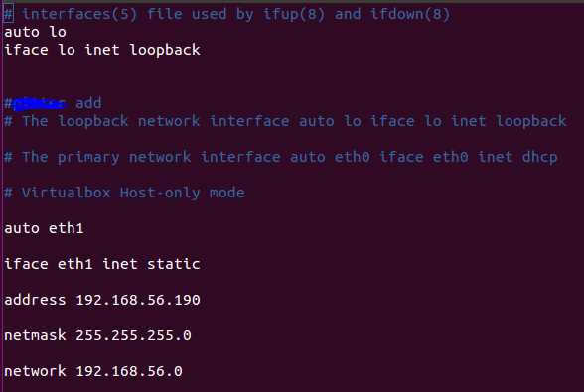Click the word 'add' in the comment
This screenshot has width=584, height=392.
[88, 103]
